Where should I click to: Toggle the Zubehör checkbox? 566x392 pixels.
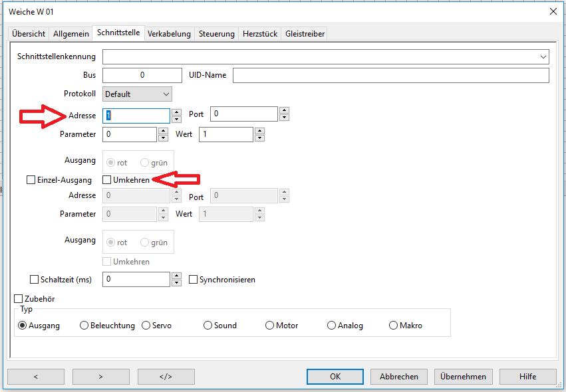pyautogui.click(x=19, y=299)
